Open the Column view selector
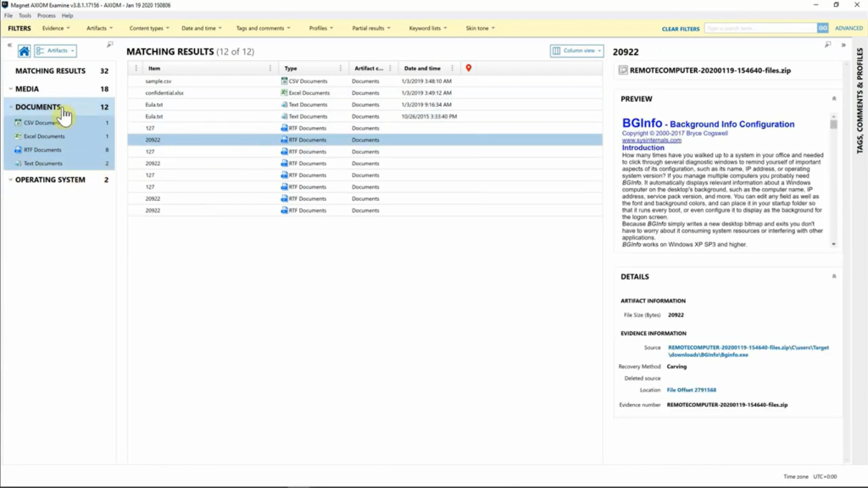The width and height of the screenshot is (868, 488). point(576,51)
